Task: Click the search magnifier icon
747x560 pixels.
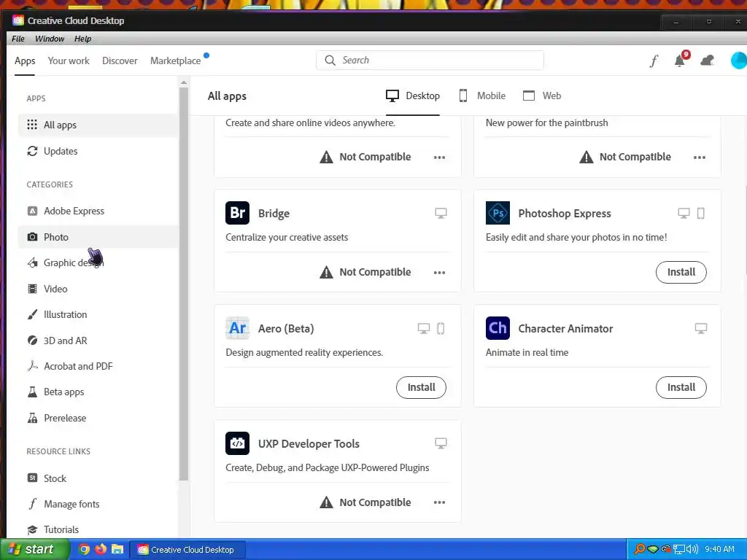Action: [330, 60]
